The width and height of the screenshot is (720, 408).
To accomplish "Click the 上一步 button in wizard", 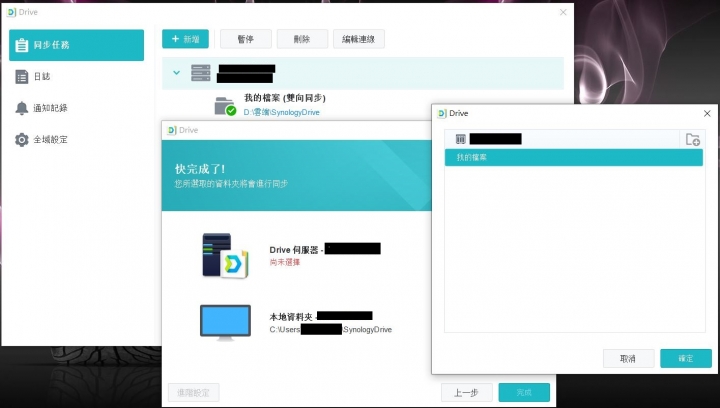I will tap(467, 392).
